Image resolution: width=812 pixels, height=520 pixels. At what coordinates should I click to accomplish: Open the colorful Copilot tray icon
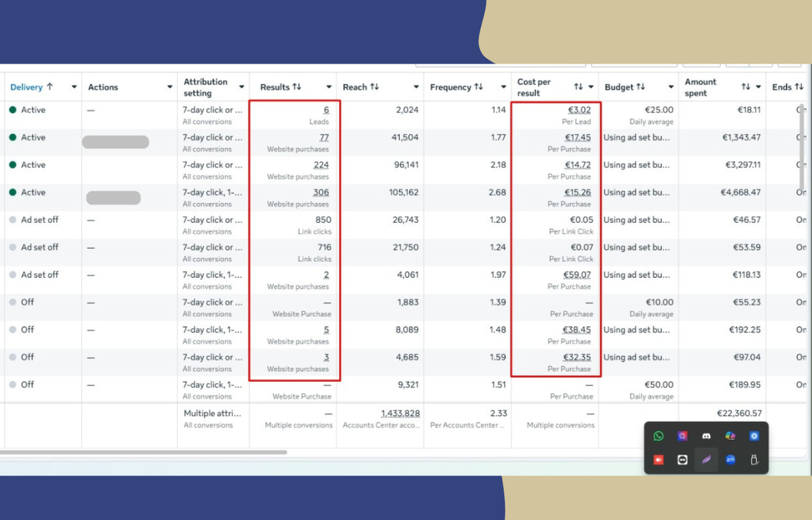point(730,436)
